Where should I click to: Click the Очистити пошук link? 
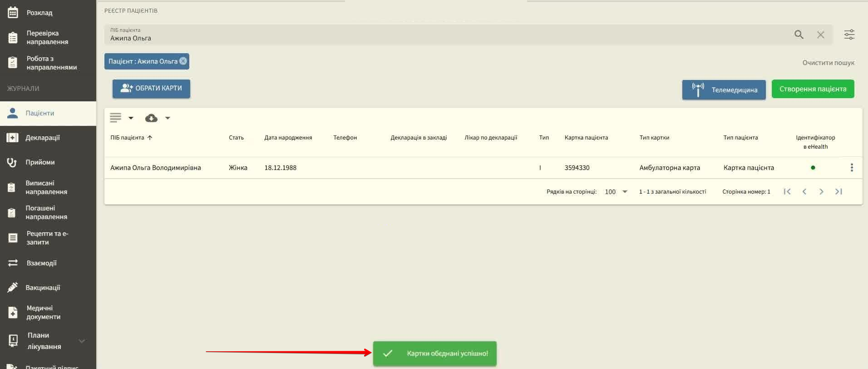pyautogui.click(x=828, y=63)
